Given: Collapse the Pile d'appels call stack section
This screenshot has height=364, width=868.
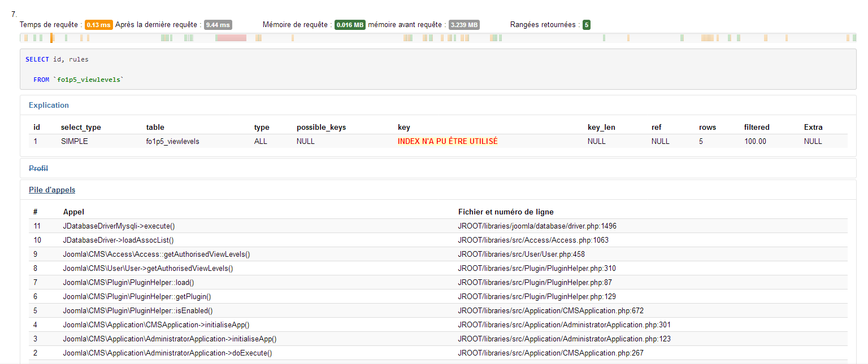Looking at the screenshot, I should [52, 190].
